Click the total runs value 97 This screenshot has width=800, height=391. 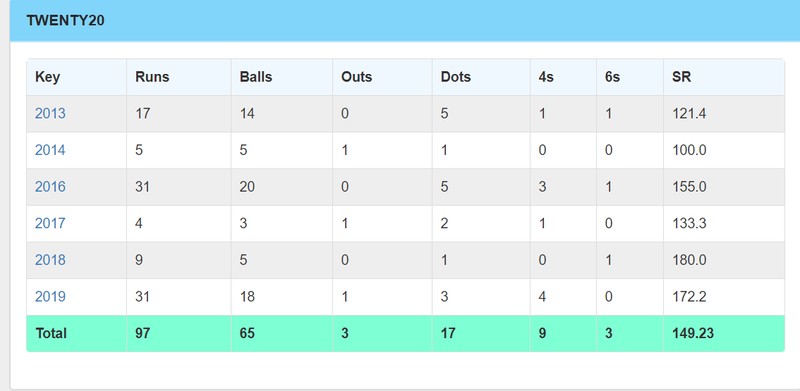143,333
